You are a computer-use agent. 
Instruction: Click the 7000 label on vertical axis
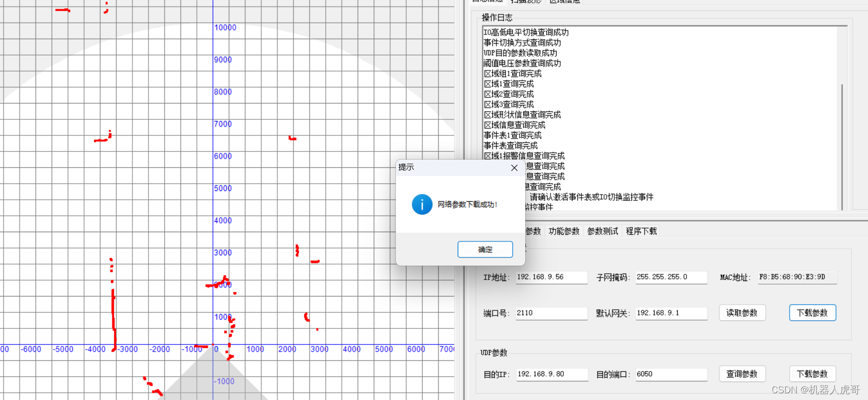click(x=223, y=124)
